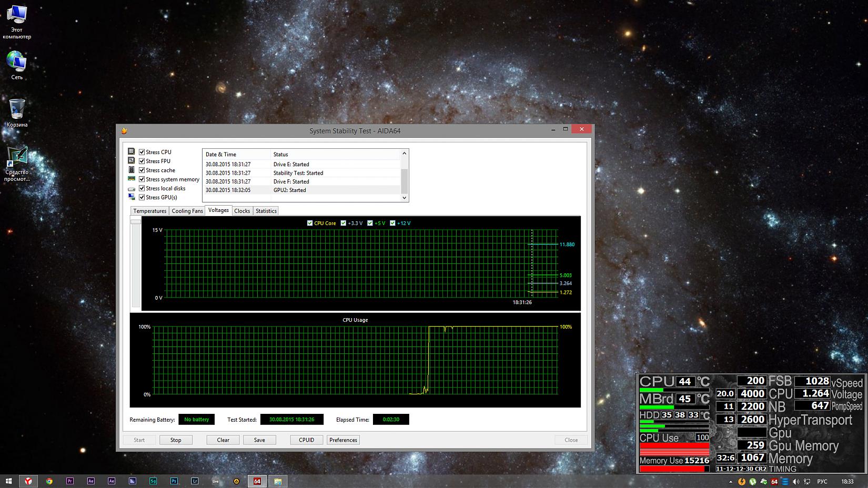Select the Drive E: Started log row
Viewport: 868px width, 488px height.
pos(302,165)
